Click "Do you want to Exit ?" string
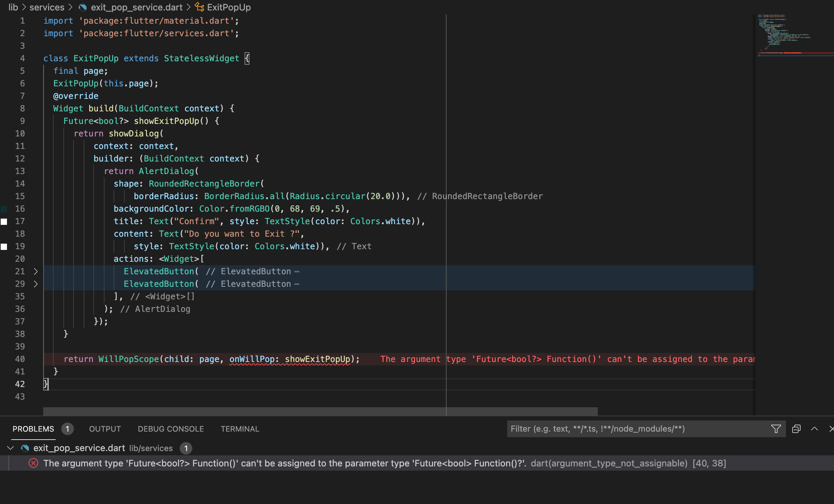Viewport: 834px width, 504px height. (x=242, y=234)
